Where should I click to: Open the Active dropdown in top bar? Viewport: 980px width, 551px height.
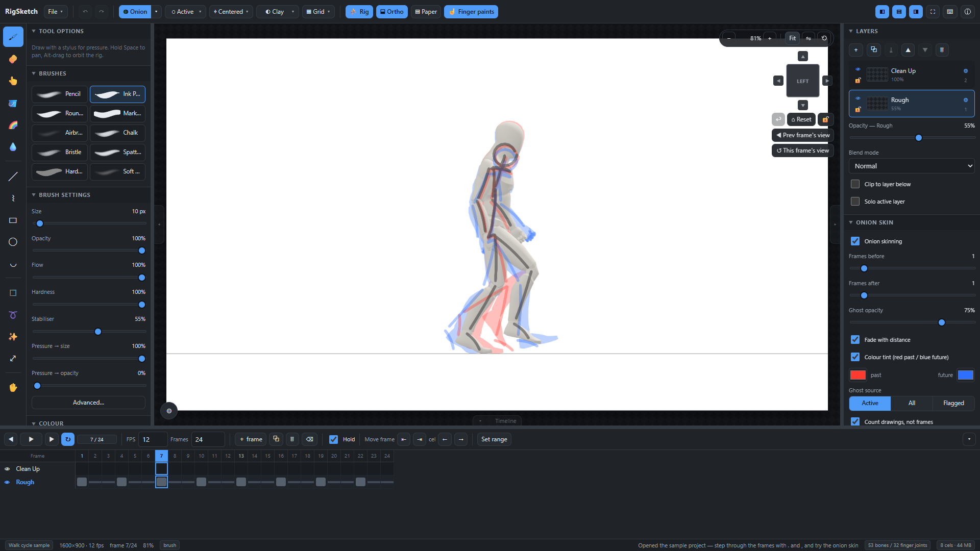pos(186,12)
